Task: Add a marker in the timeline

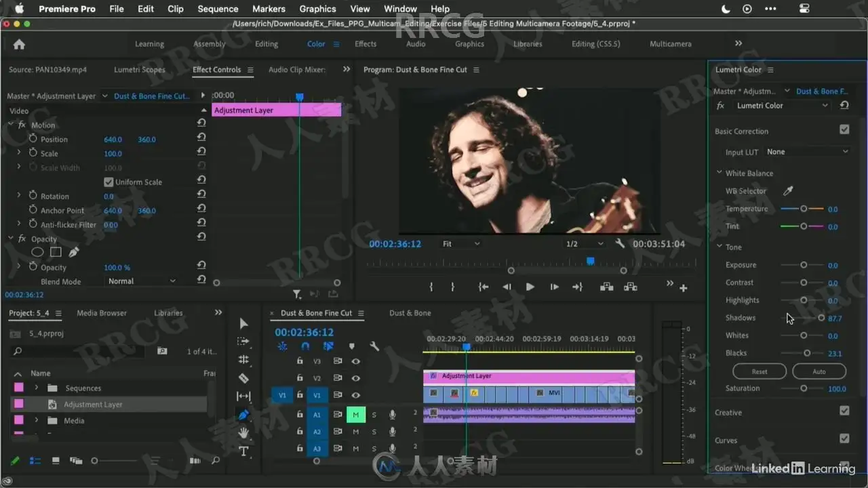Action: tap(351, 346)
